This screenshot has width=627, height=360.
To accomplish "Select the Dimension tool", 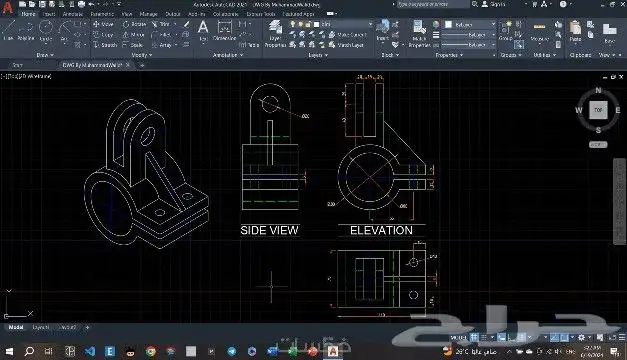I will [225, 31].
